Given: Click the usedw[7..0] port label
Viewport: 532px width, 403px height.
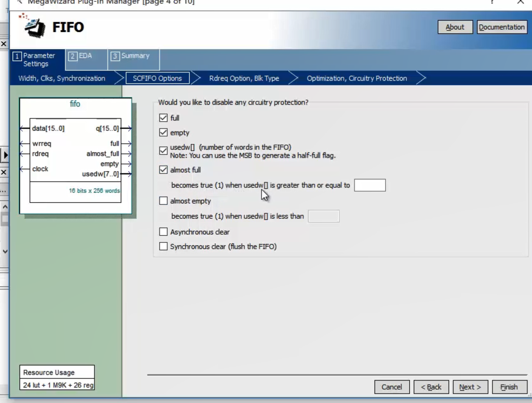Looking at the screenshot, I should (x=100, y=174).
